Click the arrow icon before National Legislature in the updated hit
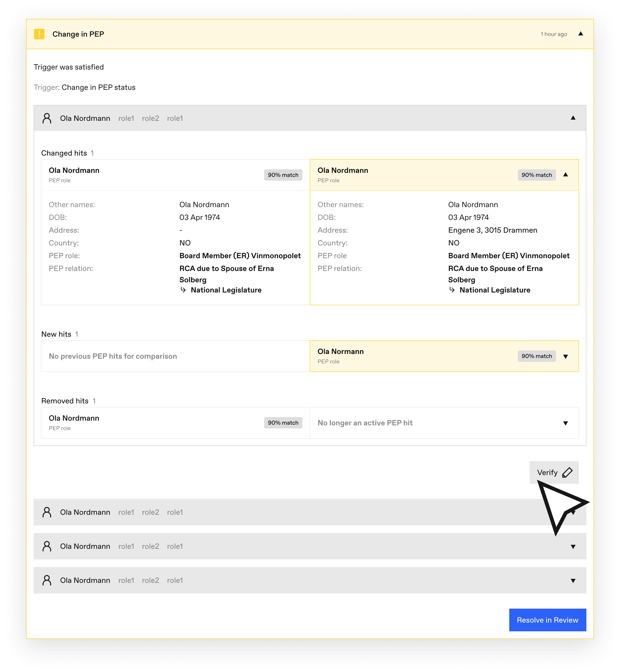Screen dimensions: 620x672 [x=452, y=290]
